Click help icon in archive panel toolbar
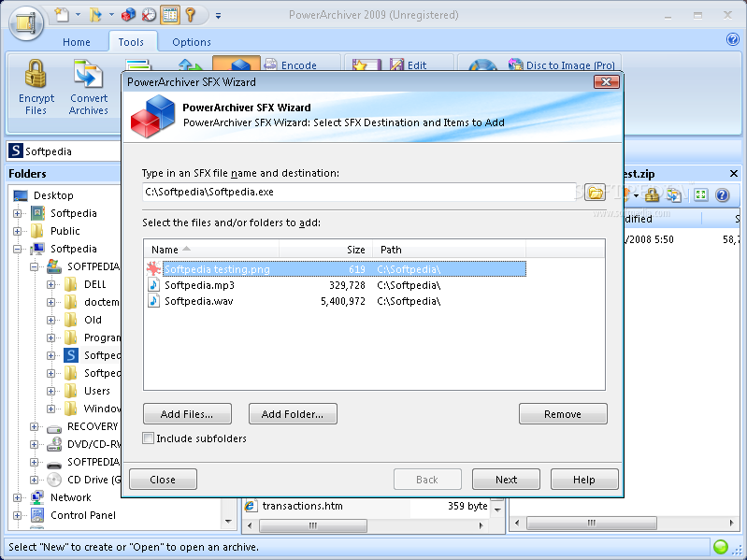The height and width of the screenshot is (560, 747). 723,194
